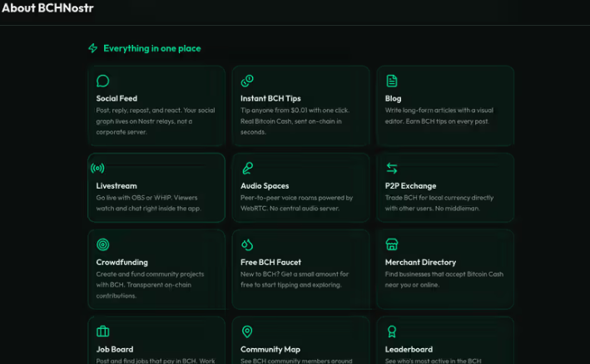The height and width of the screenshot is (364, 590).
Task: Click the text 'Peer-to-peer voice rooms powered by'
Action: [296, 198]
